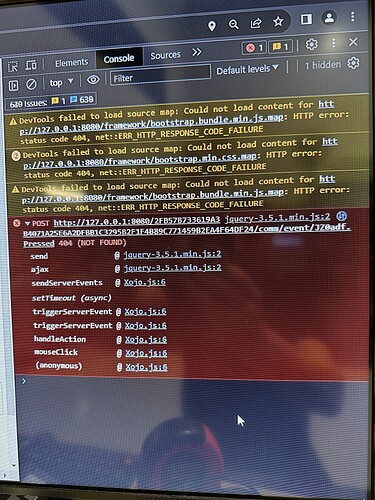Bookmark page with the star icon
Screen dimensions: 375x500
click(x=278, y=22)
